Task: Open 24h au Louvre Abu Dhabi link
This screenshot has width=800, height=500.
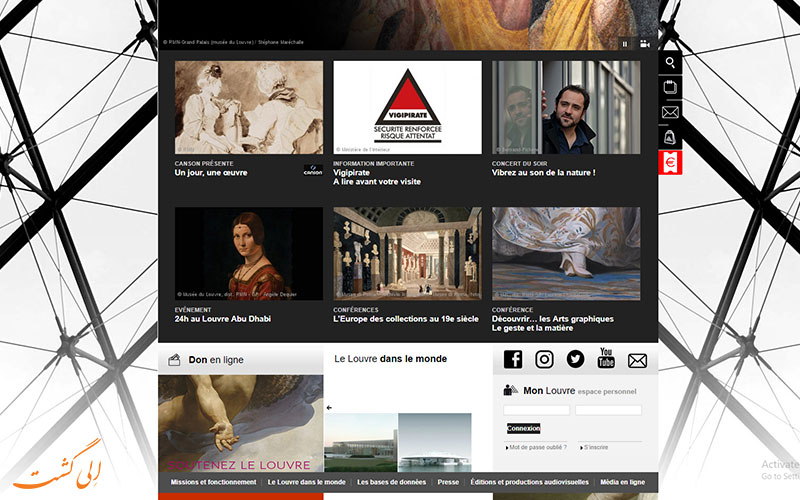Action: [222, 319]
